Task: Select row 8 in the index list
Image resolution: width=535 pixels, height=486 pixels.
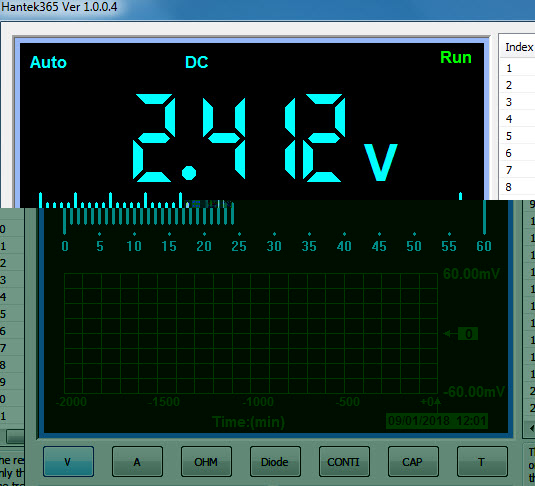Action: [518, 187]
